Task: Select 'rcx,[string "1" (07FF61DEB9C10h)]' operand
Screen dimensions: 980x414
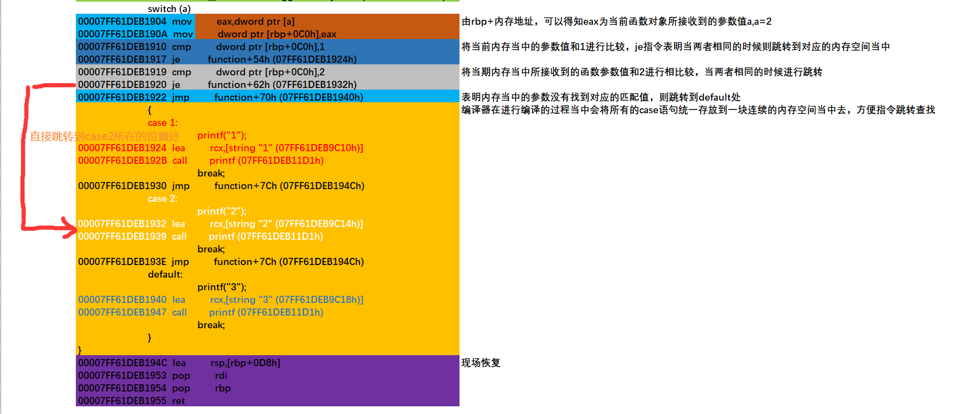Action: [x=286, y=148]
